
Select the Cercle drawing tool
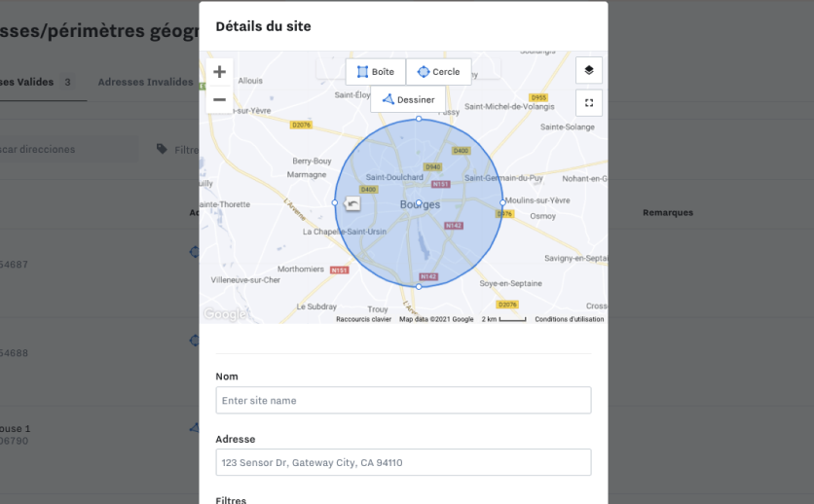pos(439,72)
